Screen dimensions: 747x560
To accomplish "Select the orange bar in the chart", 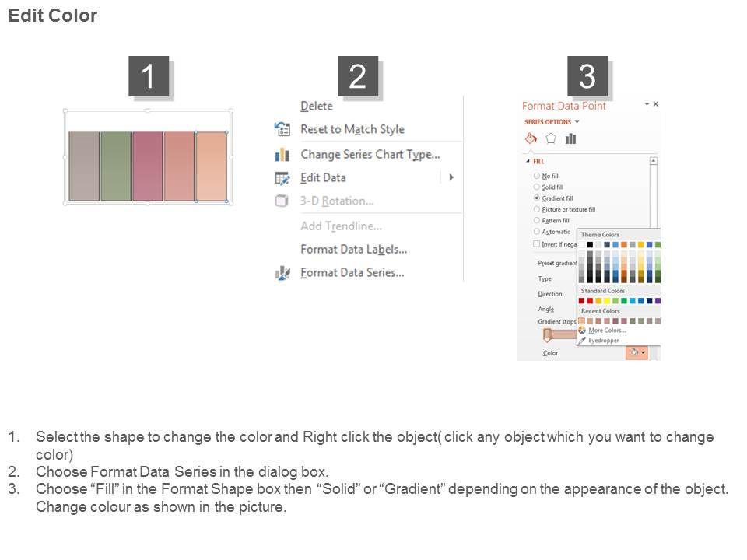I will pos(211,166).
